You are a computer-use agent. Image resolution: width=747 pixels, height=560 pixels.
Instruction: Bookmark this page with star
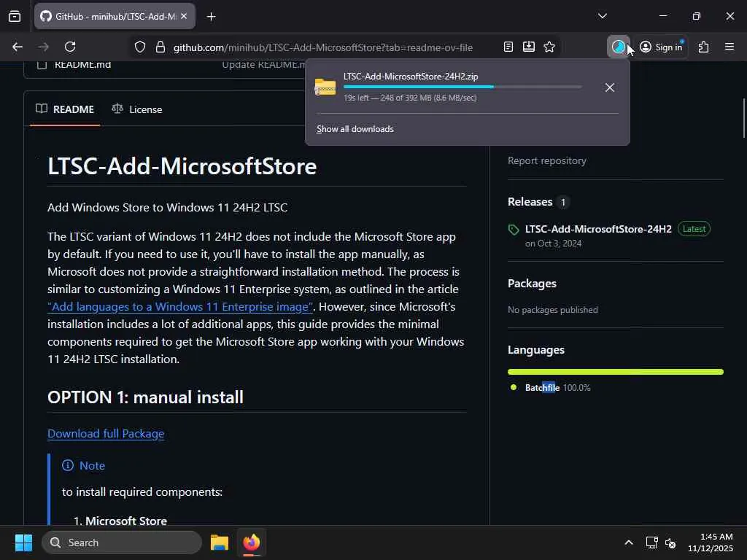tap(549, 47)
